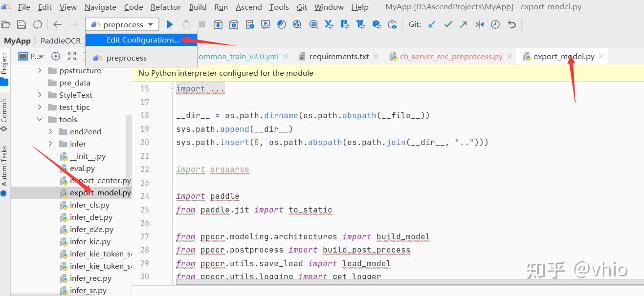The width and height of the screenshot is (644, 296).
Task: Switch to the requirements.txt tab
Action: click(339, 56)
